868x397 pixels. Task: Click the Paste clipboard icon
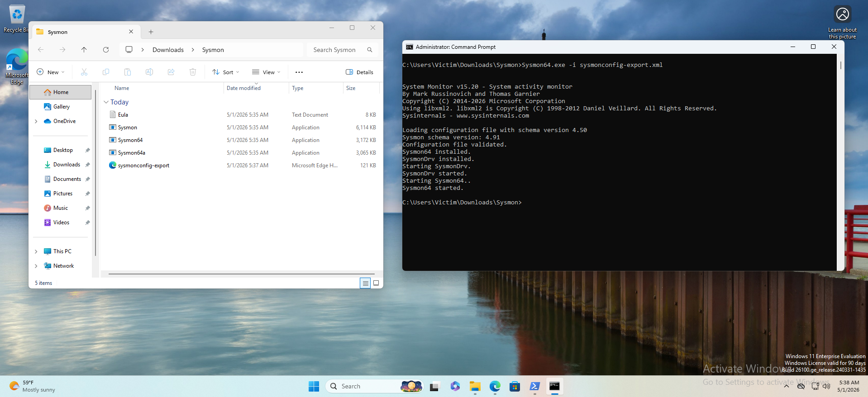tap(128, 72)
